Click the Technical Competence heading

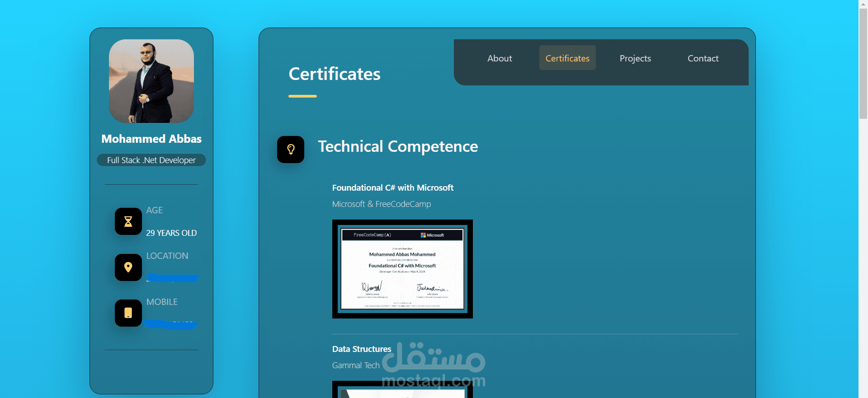[x=398, y=146]
